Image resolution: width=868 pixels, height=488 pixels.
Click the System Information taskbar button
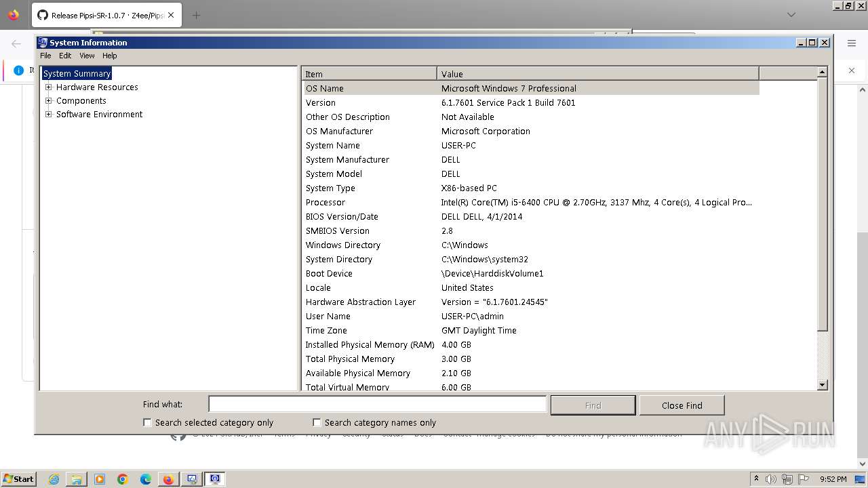point(215,479)
